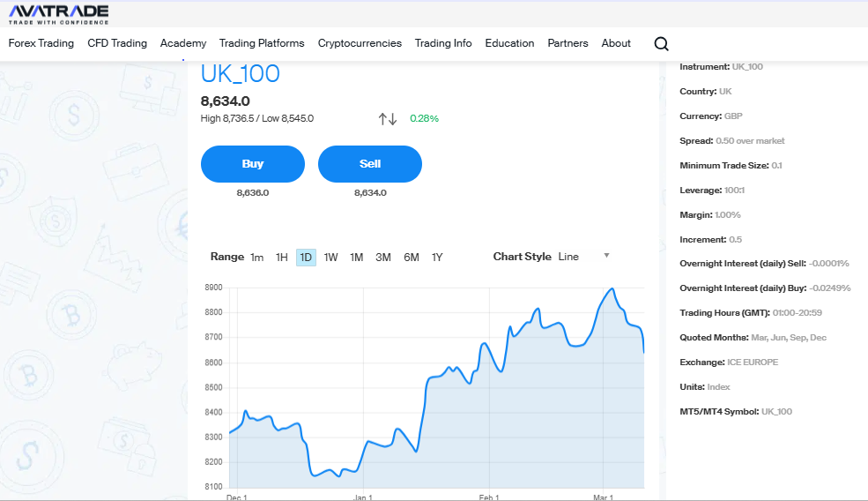Open the Forex Trading menu
868x501 pixels.
pyautogui.click(x=41, y=43)
